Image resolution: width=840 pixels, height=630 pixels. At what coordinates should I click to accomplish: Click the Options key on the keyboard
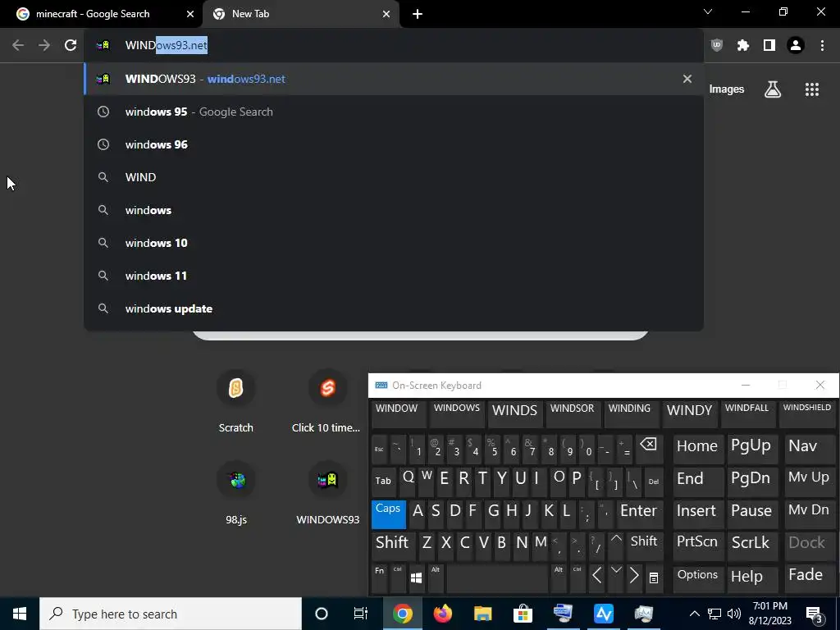click(697, 577)
